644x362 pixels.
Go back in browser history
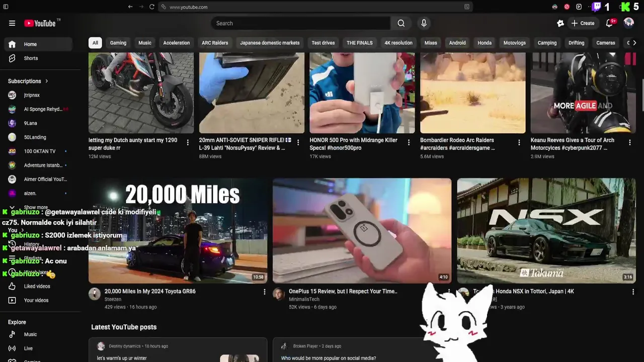pos(130,7)
